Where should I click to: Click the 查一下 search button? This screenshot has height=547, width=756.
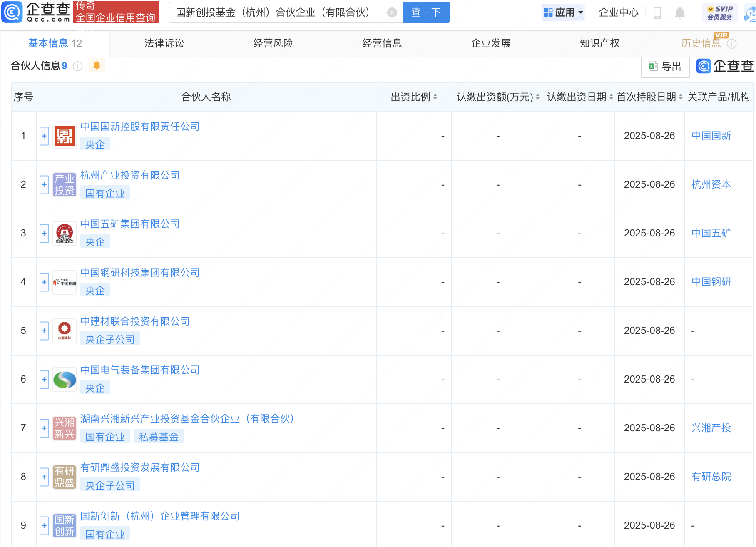click(426, 12)
